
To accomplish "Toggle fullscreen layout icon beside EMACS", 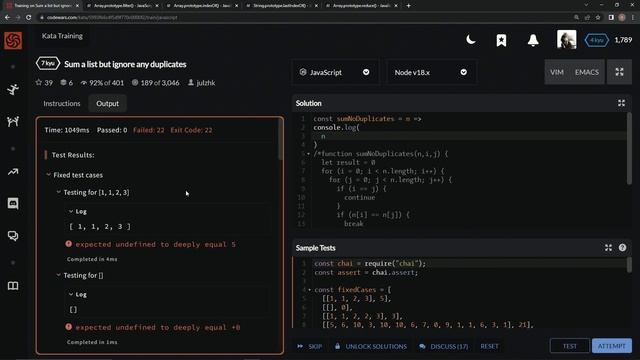I will (x=619, y=72).
